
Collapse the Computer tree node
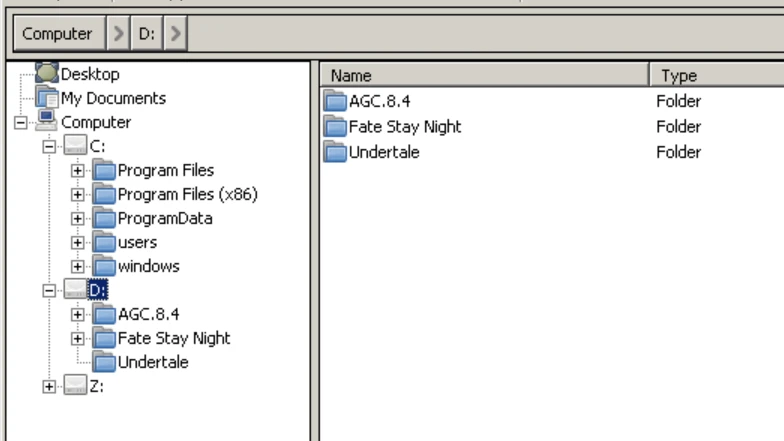pyautogui.click(x=21, y=123)
